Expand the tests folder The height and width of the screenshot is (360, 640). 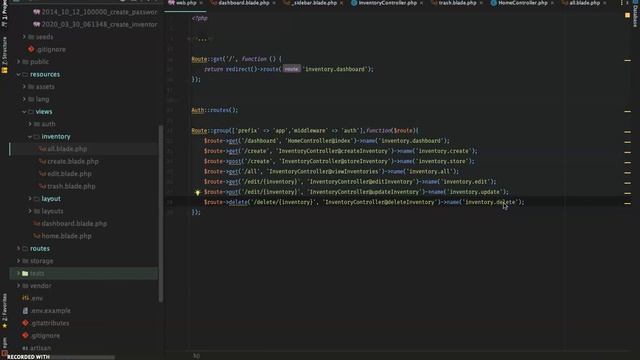point(18,273)
